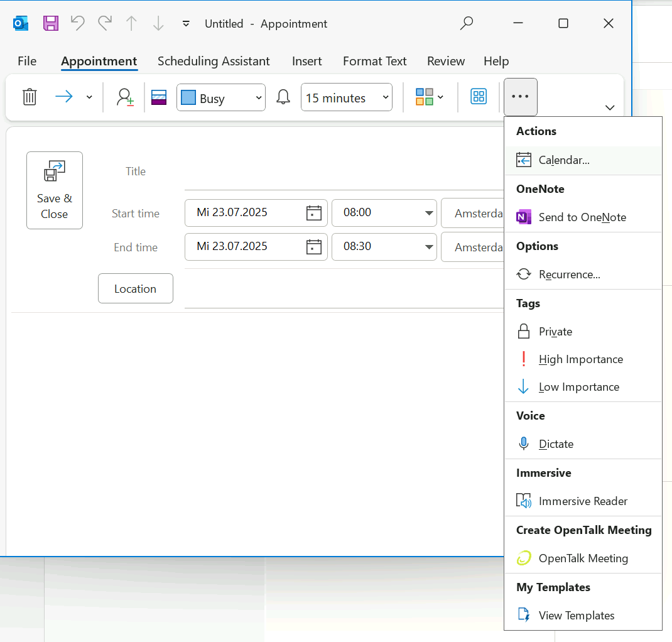Click the reminder bell icon

tap(283, 97)
